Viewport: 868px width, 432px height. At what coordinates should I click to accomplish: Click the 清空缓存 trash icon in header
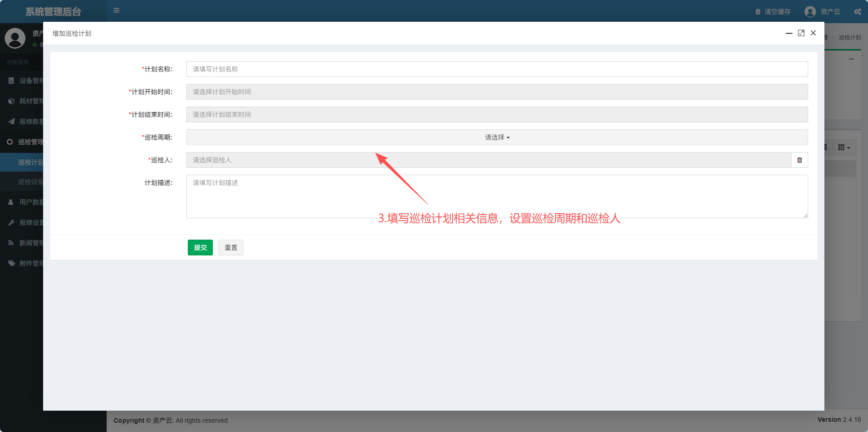pyautogui.click(x=758, y=12)
